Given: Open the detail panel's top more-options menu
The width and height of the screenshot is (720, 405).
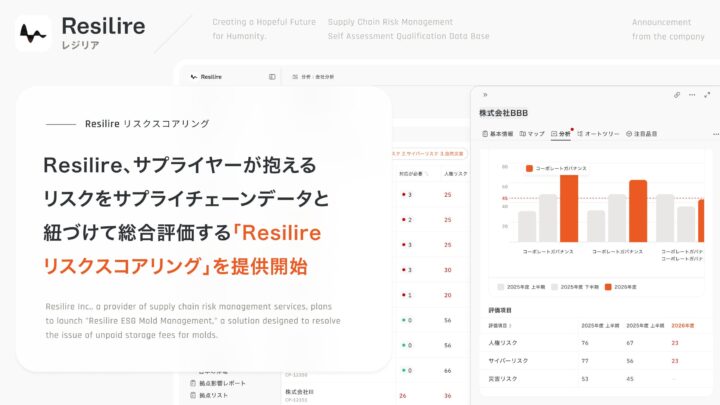Looking at the screenshot, I should 692,95.
